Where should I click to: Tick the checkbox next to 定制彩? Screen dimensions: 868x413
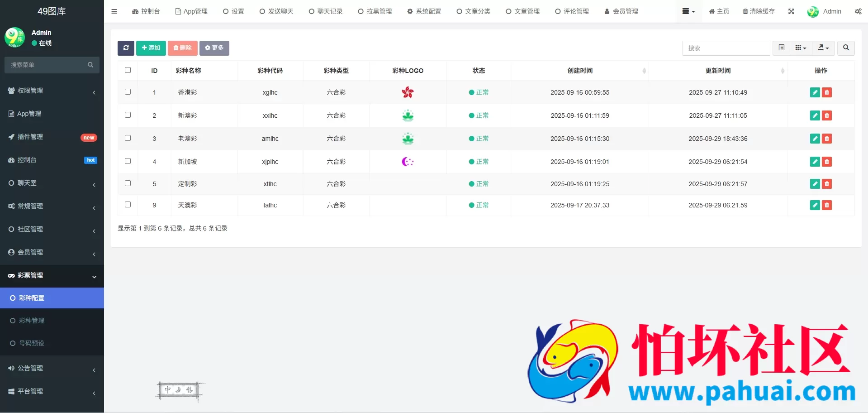pyautogui.click(x=128, y=183)
